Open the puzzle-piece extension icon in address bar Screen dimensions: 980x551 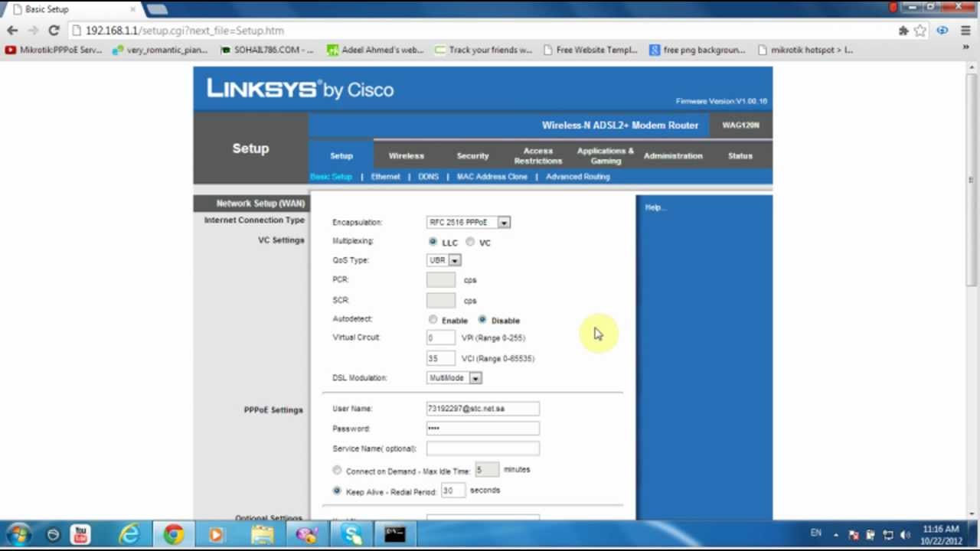(903, 31)
